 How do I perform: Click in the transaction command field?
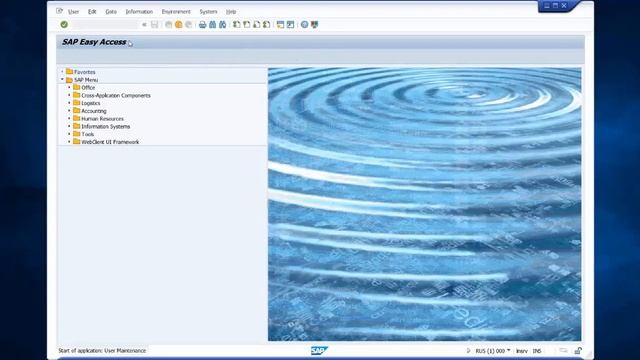[x=105, y=24]
